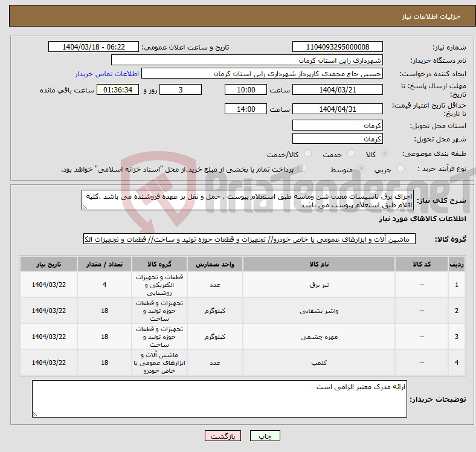476x452 pixels.
Task: Click group قطعات و تجهیزات الکتریکی و روشنایی cell
Action: coord(159,285)
